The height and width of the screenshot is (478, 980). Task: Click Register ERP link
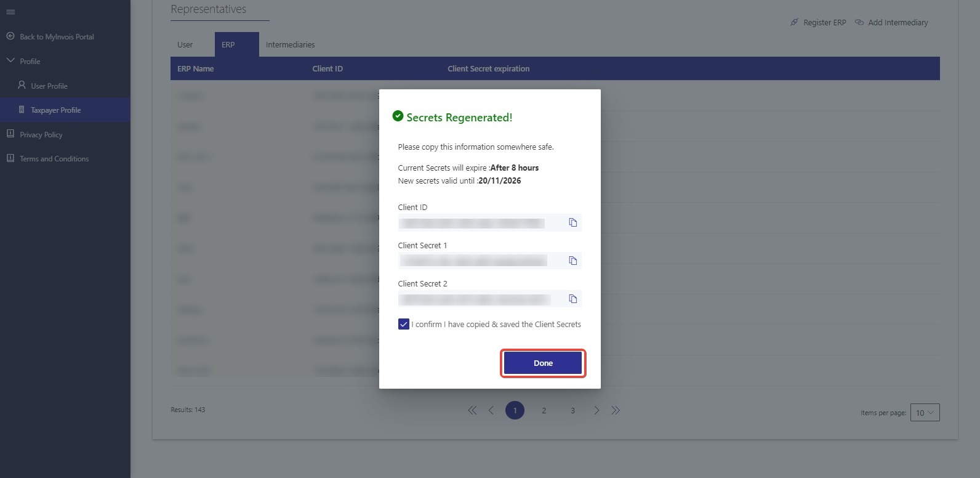(819, 23)
